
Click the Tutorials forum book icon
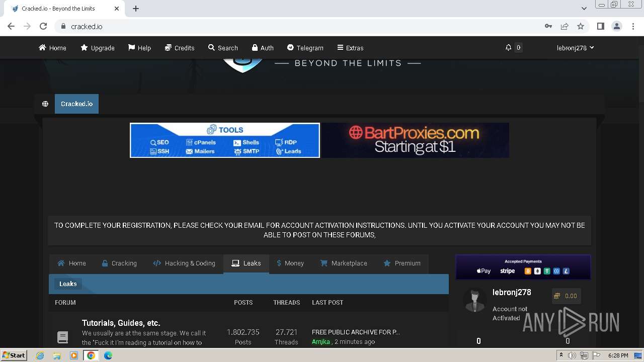pos(62,337)
